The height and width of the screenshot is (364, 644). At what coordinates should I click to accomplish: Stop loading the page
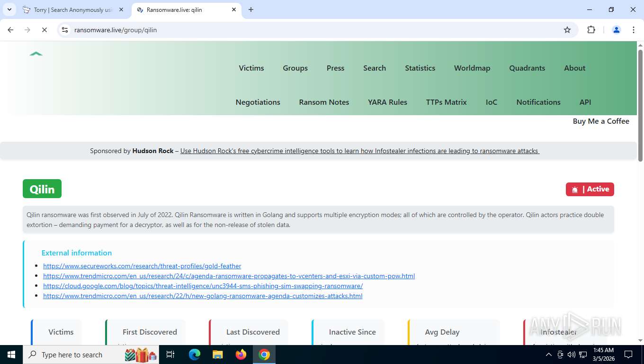(44, 30)
